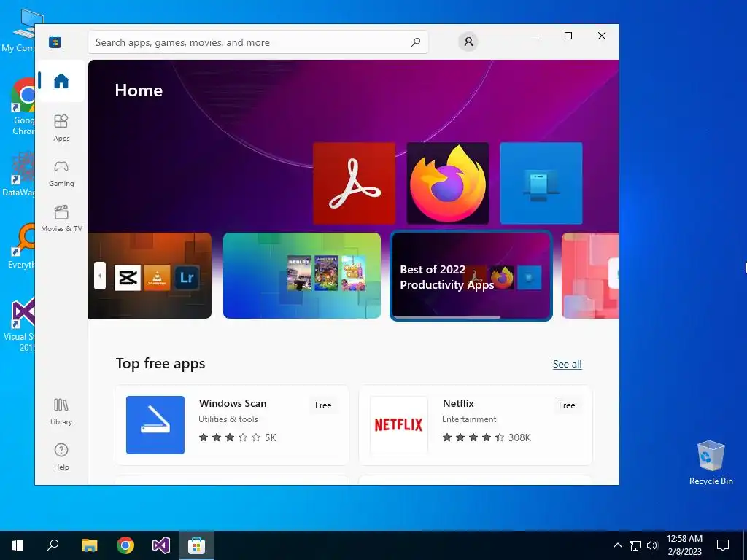Viewport: 747px width, 560px height.
Task: Open the Windows Start menu
Action: tap(18, 545)
